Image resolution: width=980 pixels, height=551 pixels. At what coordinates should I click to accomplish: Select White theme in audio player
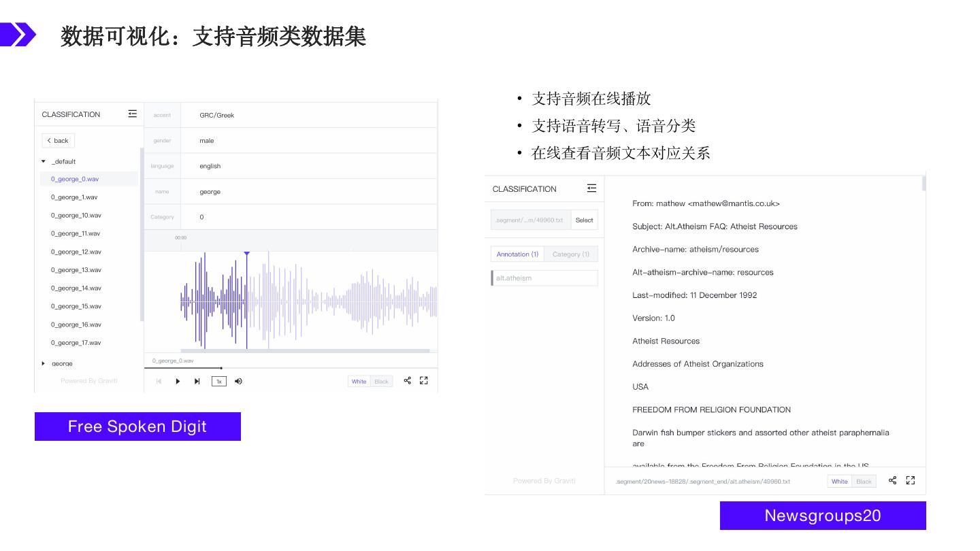[x=359, y=382]
